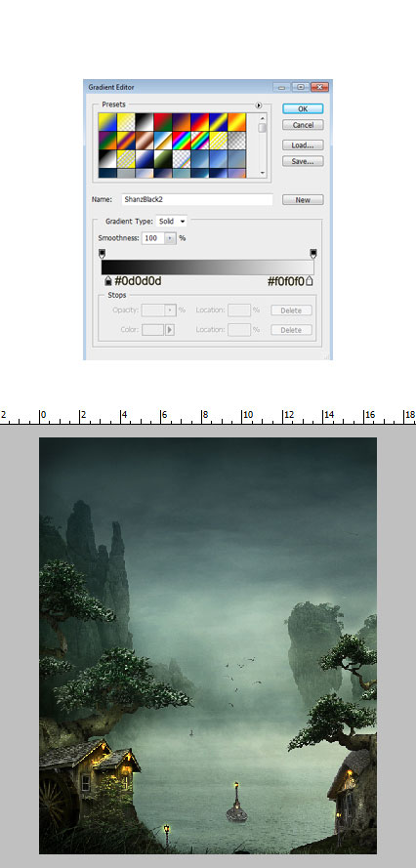Pick the black-to-white preset in third row
416x868 pixels.
click(x=107, y=158)
